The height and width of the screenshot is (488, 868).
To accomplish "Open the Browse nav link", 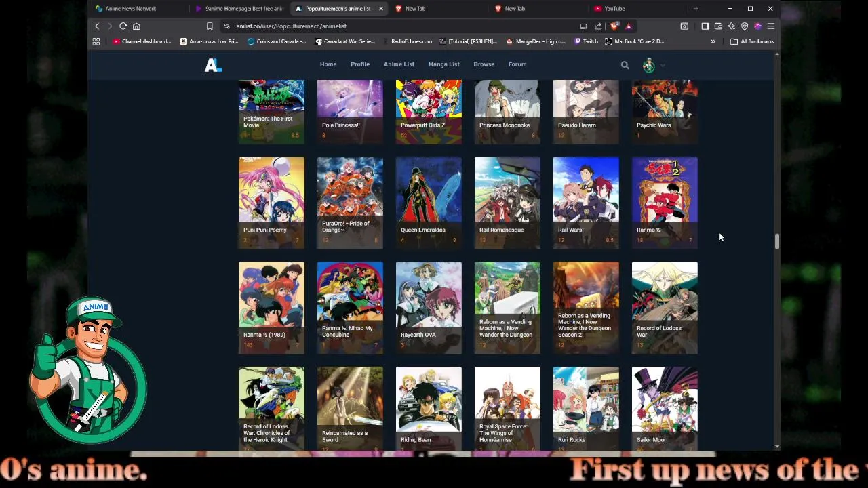I will click(484, 64).
